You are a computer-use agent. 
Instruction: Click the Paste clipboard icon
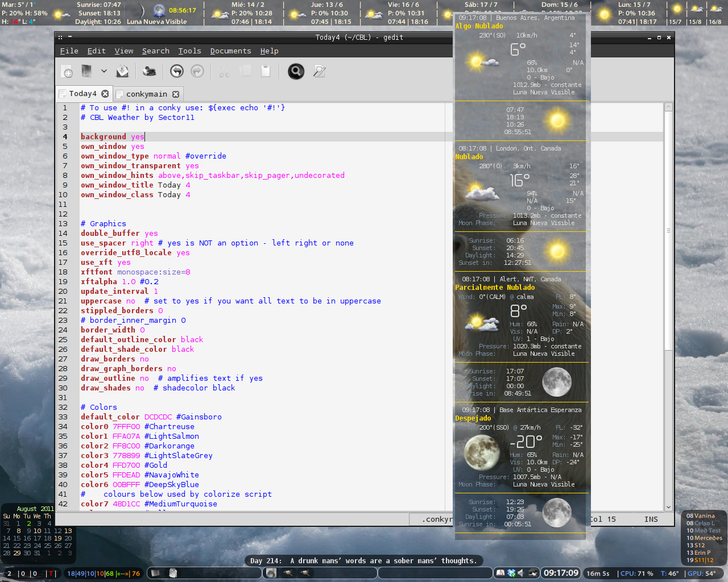(266, 71)
